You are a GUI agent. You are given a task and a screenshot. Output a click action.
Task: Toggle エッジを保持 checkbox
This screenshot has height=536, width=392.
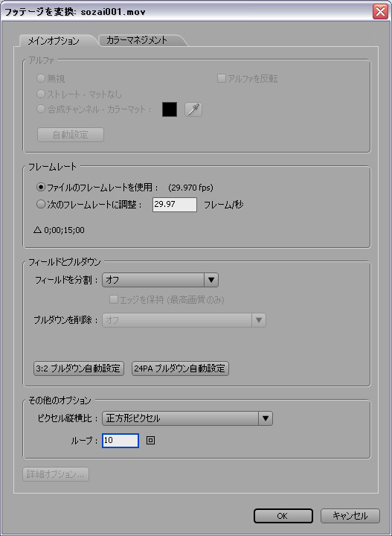tap(113, 300)
